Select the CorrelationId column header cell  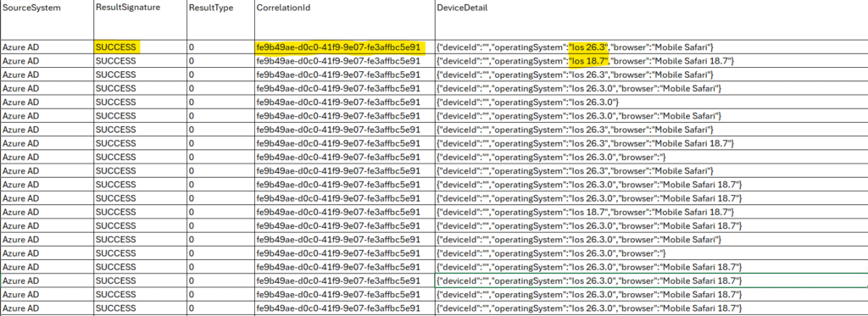[x=344, y=20]
